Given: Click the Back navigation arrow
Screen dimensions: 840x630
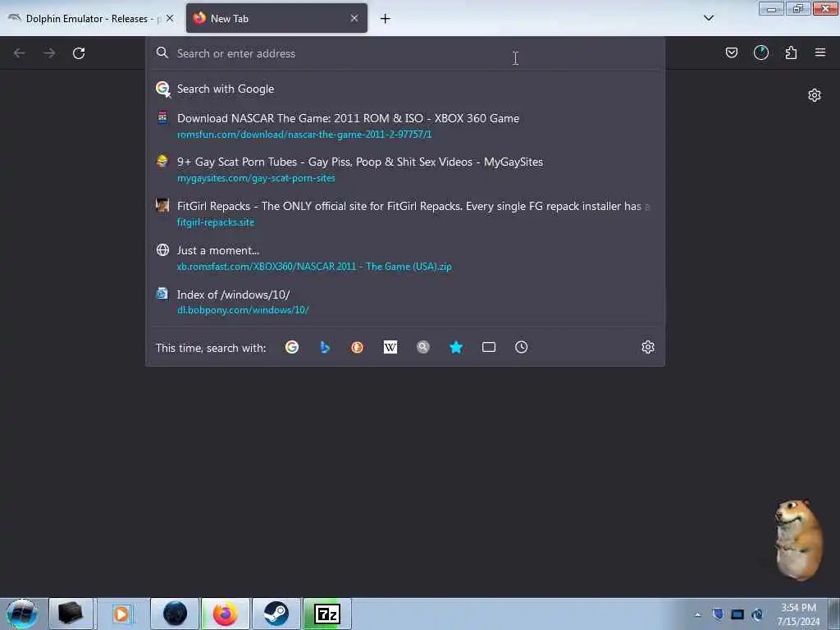Looking at the screenshot, I should click(20, 53).
